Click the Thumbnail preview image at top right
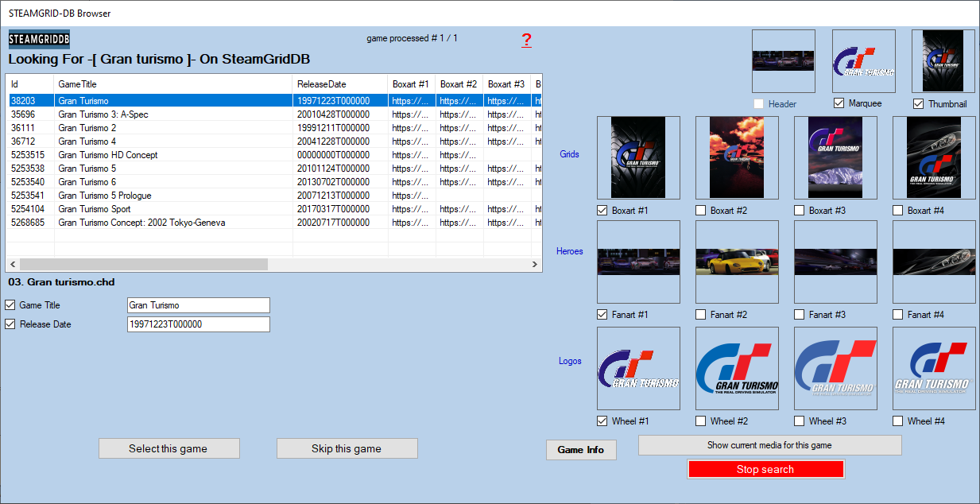This screenshot has width=980, height=504. (943, 61)
